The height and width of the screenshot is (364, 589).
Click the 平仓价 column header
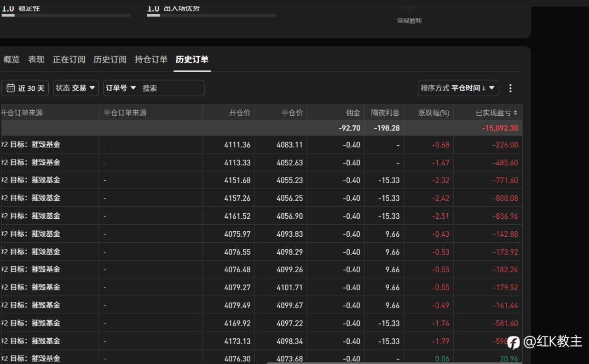click(292, 113)
